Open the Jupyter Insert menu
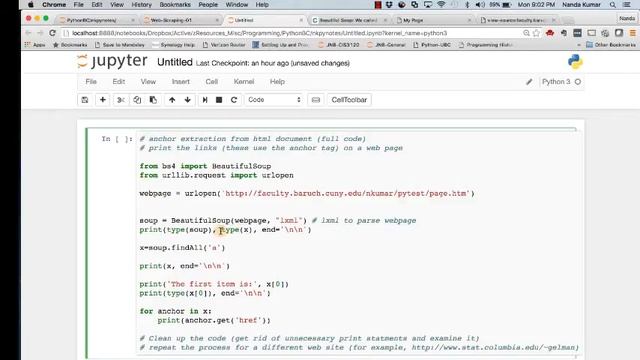The height and width of the screenshot is (360, 640). coord(181,82)
